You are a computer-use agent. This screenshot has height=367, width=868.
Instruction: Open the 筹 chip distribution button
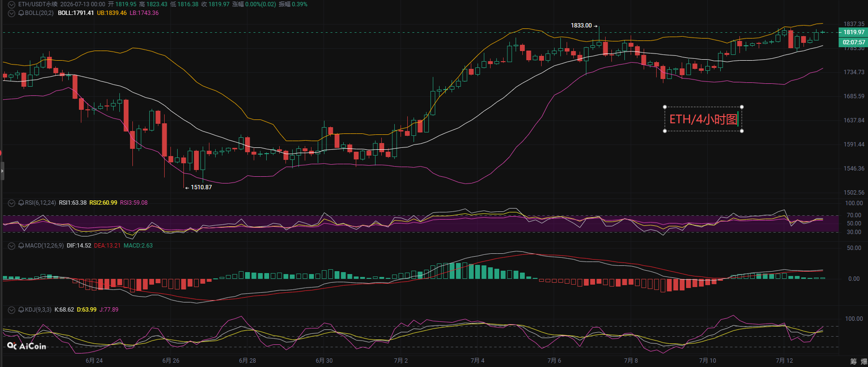(x=854, y=361)
